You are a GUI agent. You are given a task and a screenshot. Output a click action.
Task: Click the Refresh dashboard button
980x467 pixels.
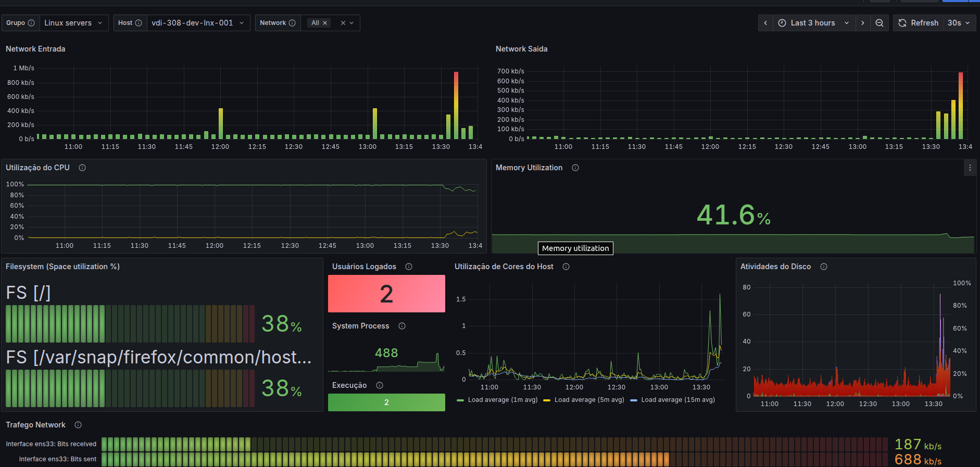pyautogui.click(x=919, y=23)
